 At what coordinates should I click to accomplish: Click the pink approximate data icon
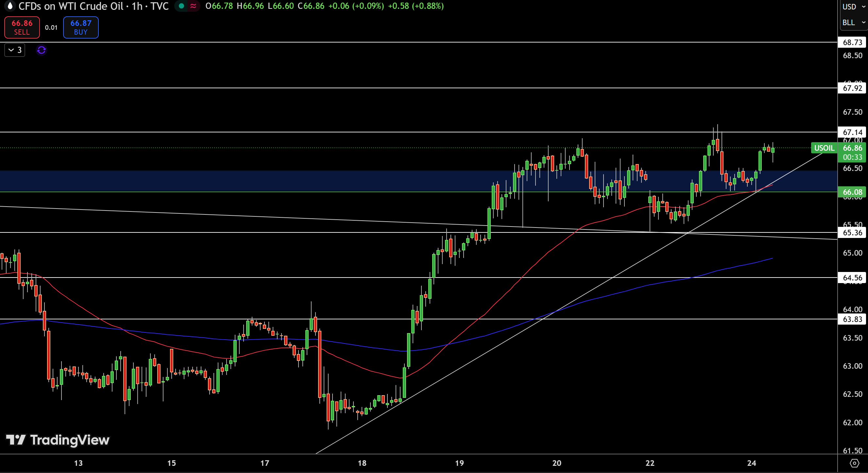(x=193, y=6)
